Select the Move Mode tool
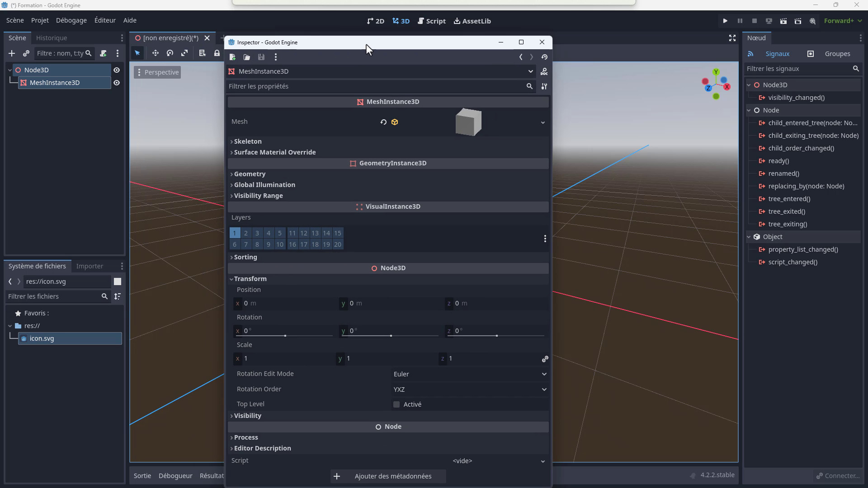 pos(155,53)
